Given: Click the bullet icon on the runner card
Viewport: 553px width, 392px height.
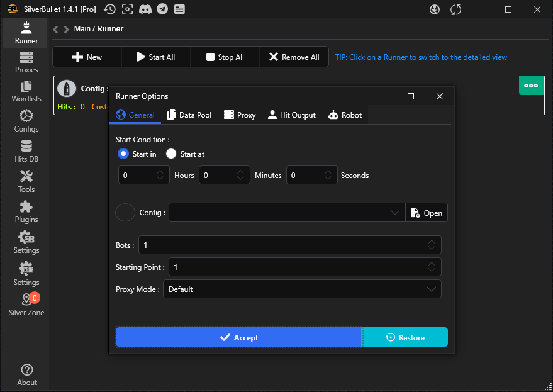Looking at the screenshot, I should pos(67,88).
